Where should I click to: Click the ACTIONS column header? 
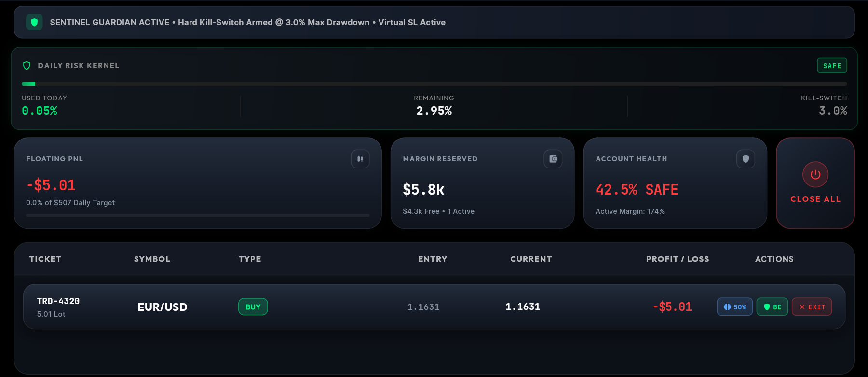tap(774, 259)
